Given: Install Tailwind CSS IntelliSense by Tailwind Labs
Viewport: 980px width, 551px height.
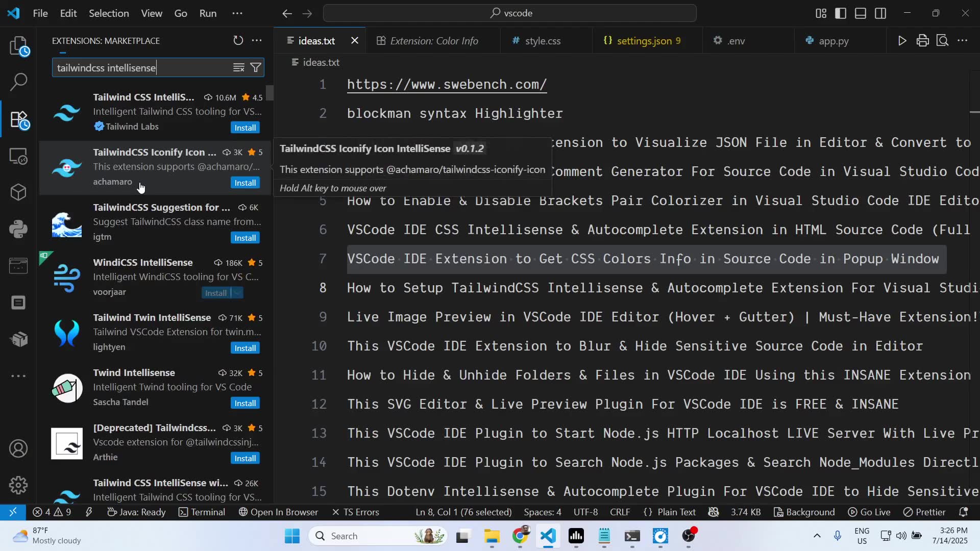Looking at the screenshot, I should pyautogui.click(x=245, y=128).
